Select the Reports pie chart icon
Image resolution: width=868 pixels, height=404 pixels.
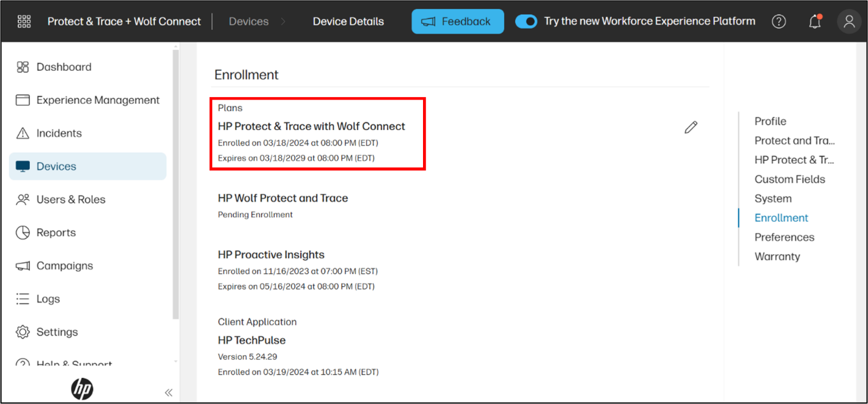click(23, 232)
